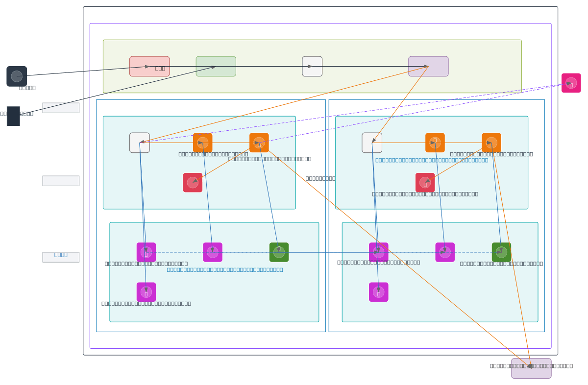This screenshot has height=385, width=588.
Task: Click the magenta icon outside the right border
Action: (571, 83)
